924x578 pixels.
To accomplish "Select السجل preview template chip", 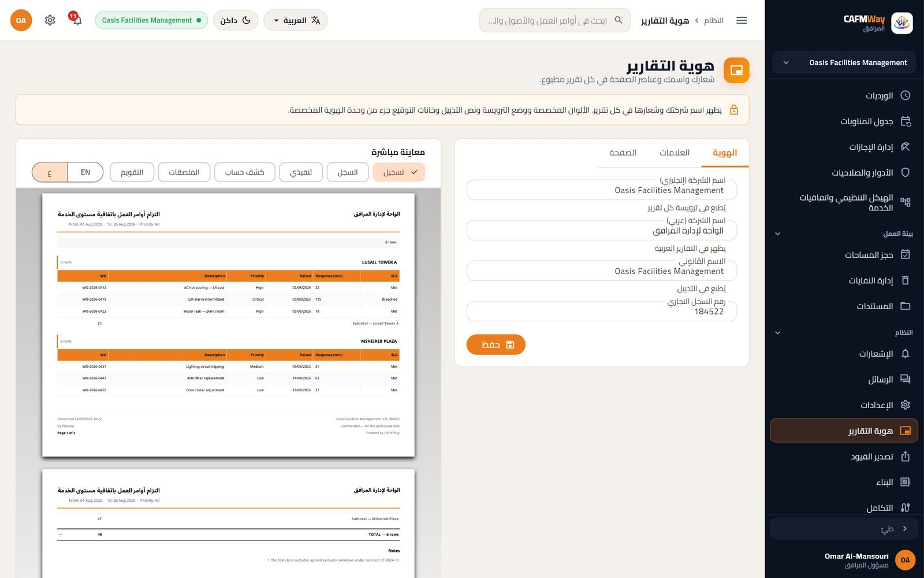I will (348, 172).
